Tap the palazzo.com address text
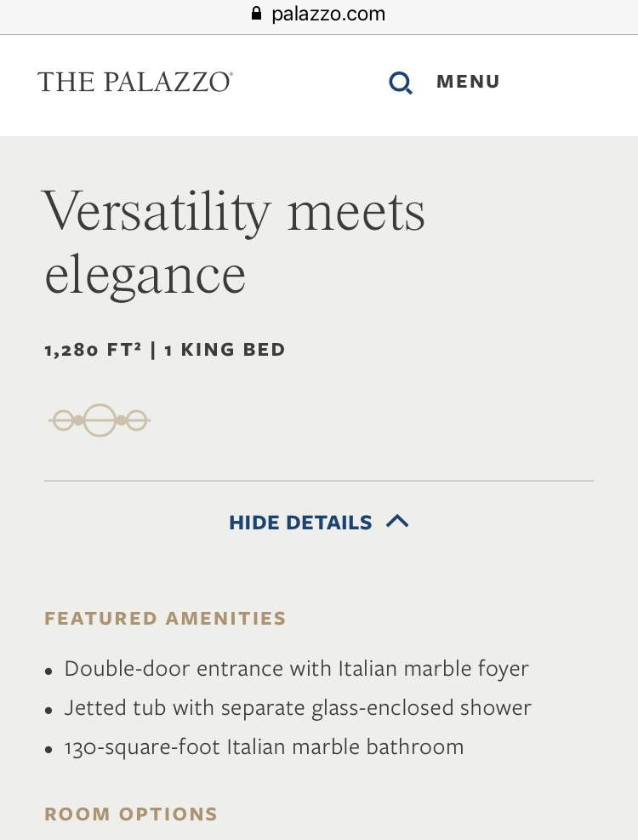Screen dimensions: 638x840 (328, 14)
